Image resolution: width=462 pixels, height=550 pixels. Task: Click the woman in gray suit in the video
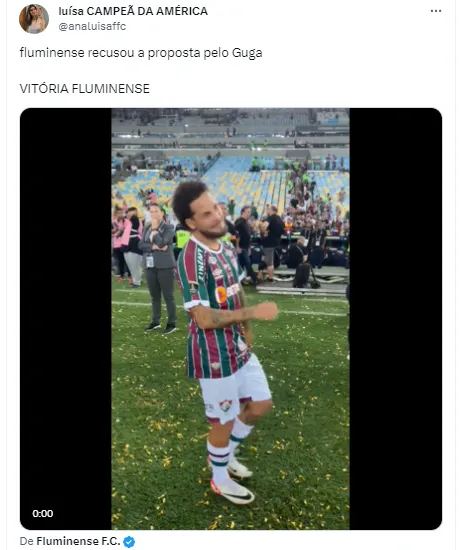159,268
